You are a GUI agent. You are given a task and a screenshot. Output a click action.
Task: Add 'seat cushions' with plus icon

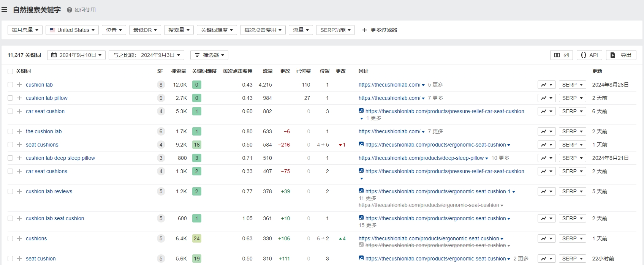(19, 145)
